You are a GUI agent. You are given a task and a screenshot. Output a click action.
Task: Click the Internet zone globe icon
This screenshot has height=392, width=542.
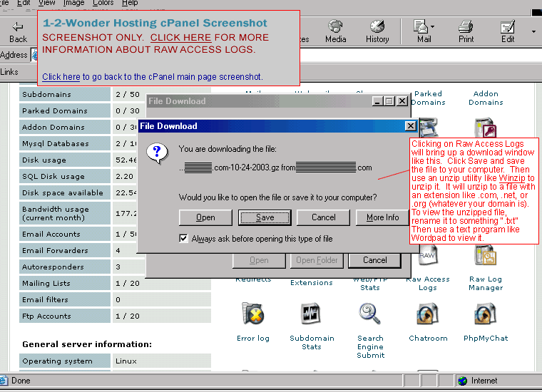click(x=462, y=381)
